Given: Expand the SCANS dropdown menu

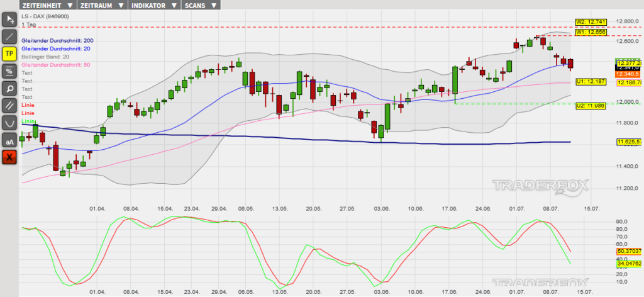Looking at the screenshot, I should 201,5.
